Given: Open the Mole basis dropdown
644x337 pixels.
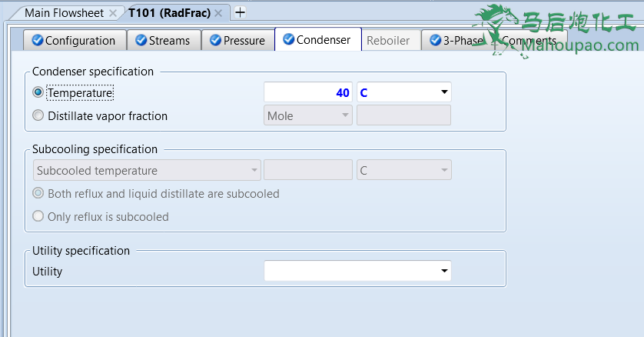Looking at the screenshot, I should (307, 116).
